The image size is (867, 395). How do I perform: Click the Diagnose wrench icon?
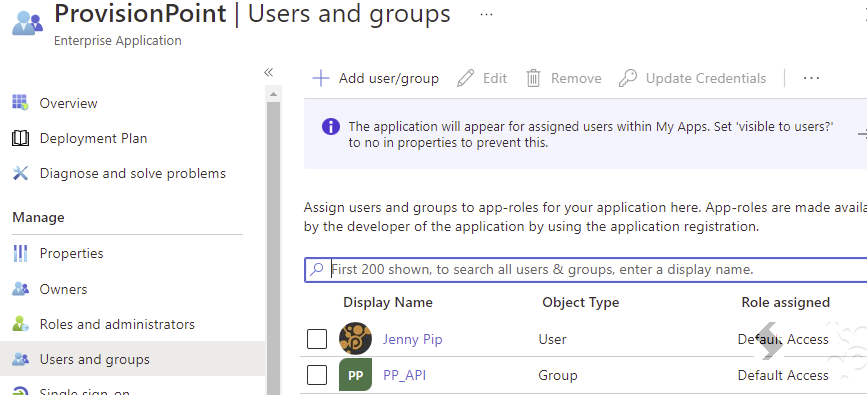[20, 173]
